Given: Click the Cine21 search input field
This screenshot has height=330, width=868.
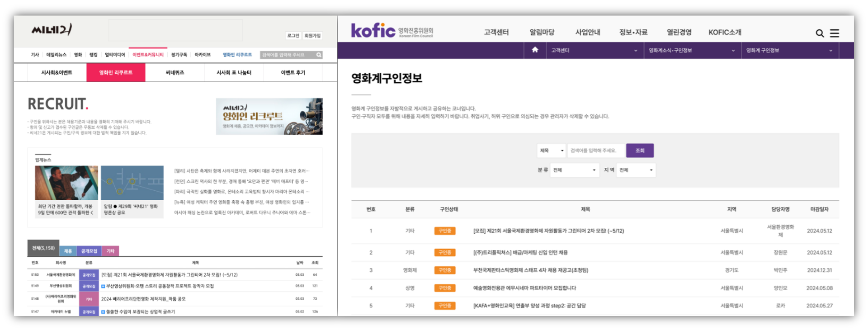Looking at the screenshot, I should click(288, 55).
